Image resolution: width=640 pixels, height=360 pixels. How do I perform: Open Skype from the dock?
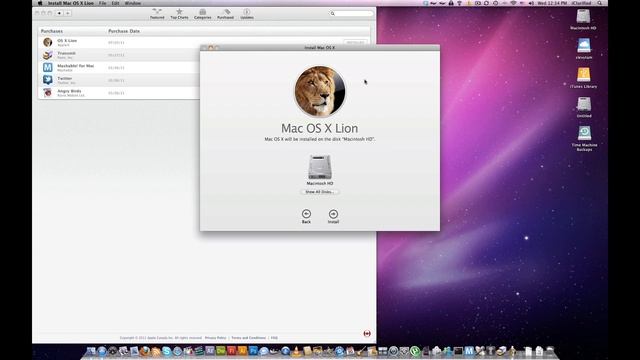[166, 351]
